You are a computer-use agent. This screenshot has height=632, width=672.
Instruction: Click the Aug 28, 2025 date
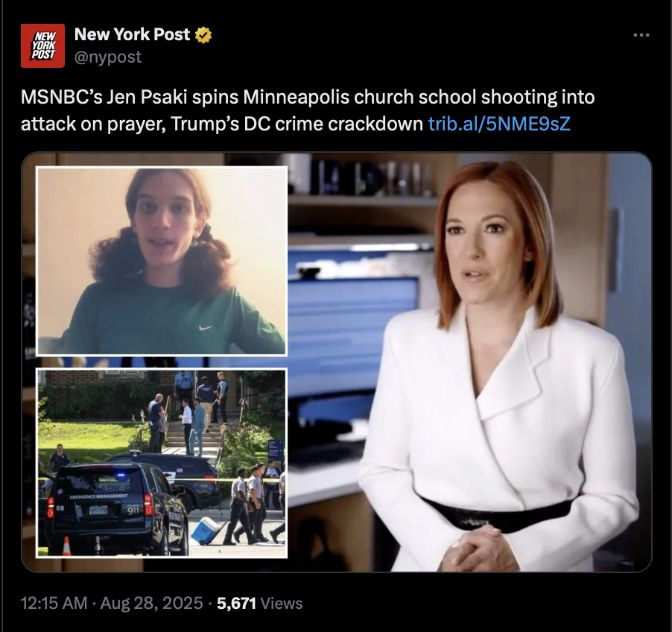[x=151, y=603]
